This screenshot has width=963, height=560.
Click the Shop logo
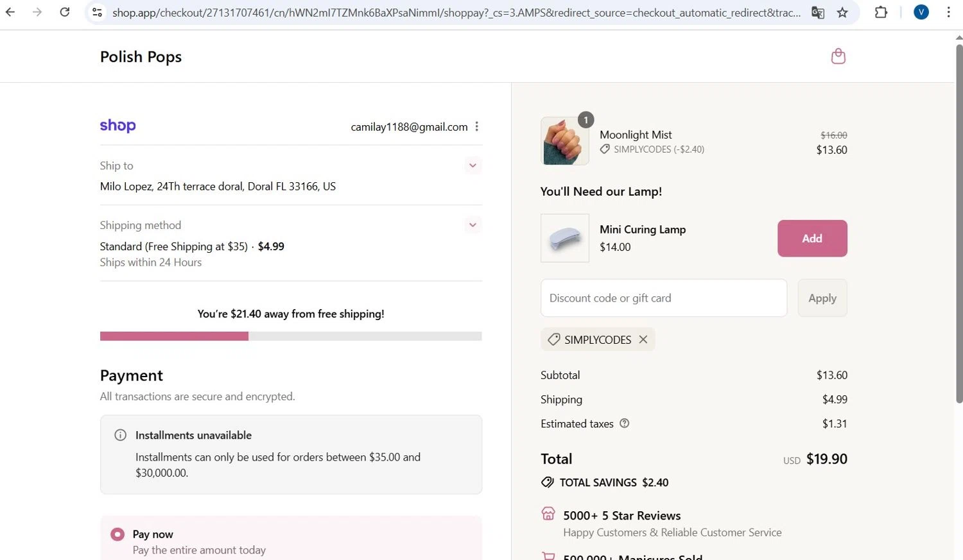pos(117,126)
